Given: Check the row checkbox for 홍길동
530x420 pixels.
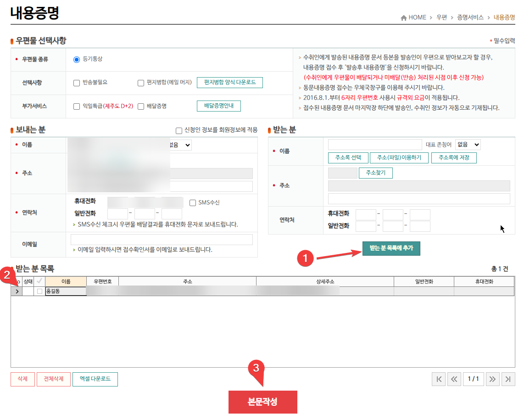Looking at the screenshot, I should (x=39, y=291).
